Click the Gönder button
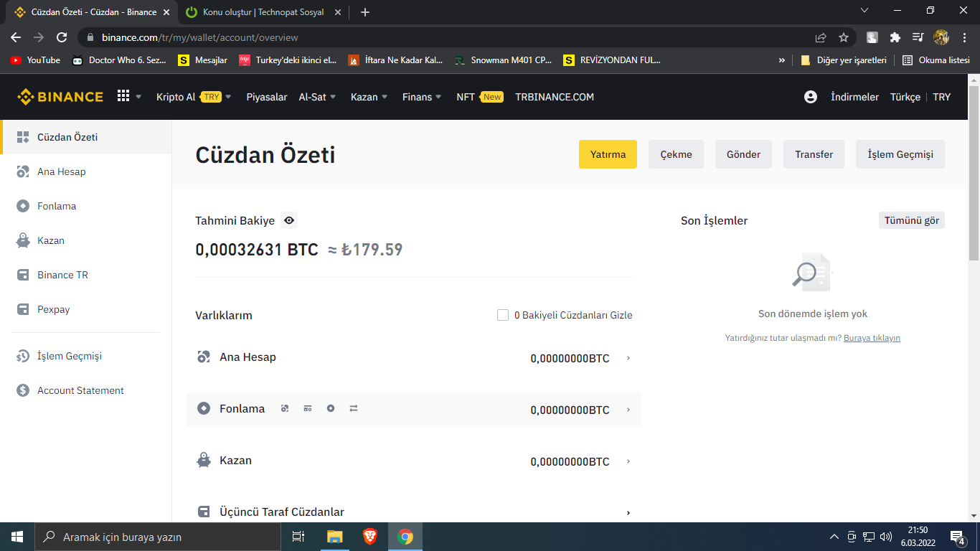980x551 pixels. point(743,154)
